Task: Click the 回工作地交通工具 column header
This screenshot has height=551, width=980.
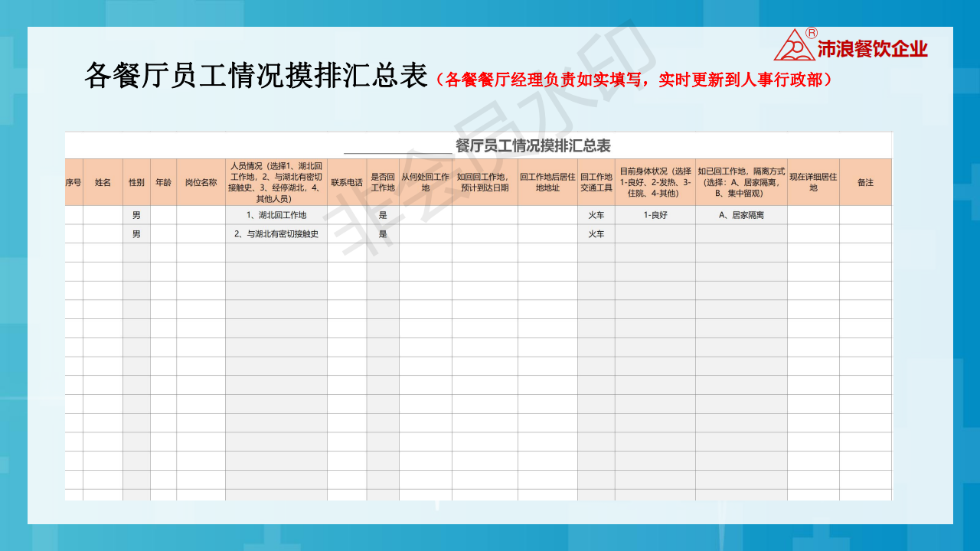Action: click(x=596, y=182)
